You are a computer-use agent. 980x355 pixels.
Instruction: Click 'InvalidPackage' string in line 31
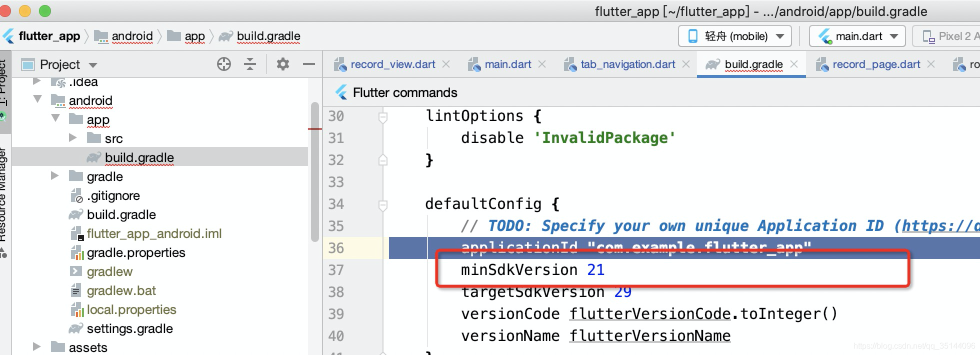604,138
